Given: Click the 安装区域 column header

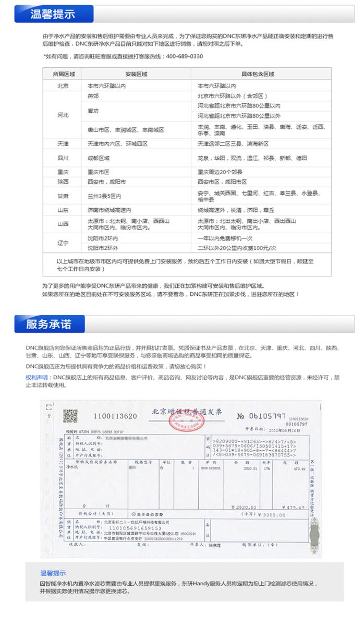Looking at the screenshot, I should tap(136, 74).
